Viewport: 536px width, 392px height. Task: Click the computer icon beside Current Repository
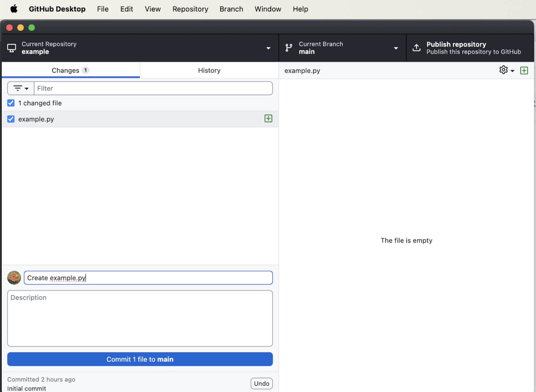[11, 48]
